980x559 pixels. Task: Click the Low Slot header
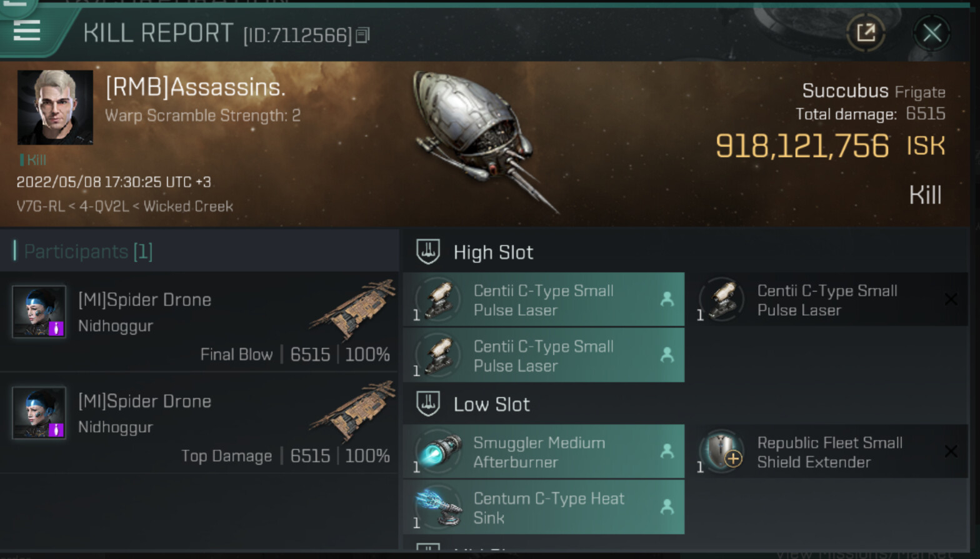491,405
